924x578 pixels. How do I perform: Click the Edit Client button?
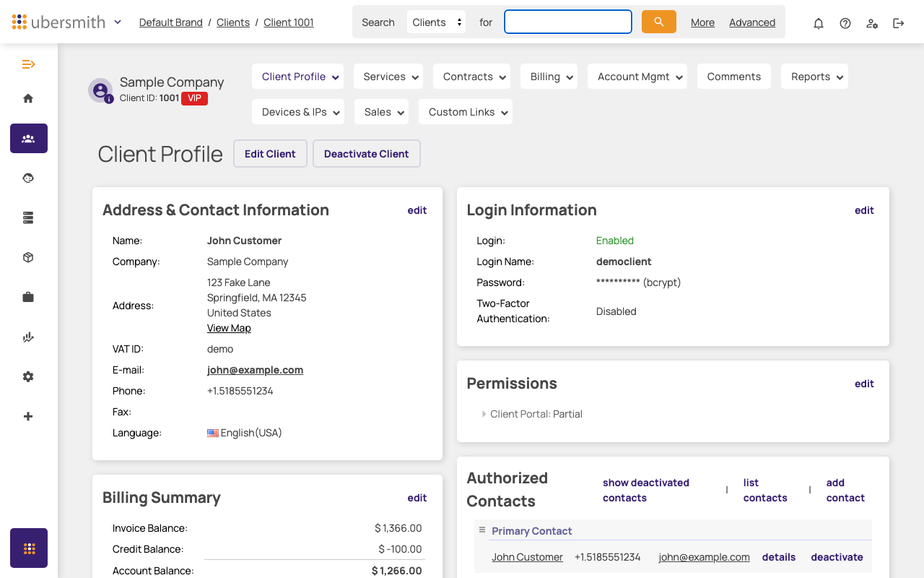[270, 154]
